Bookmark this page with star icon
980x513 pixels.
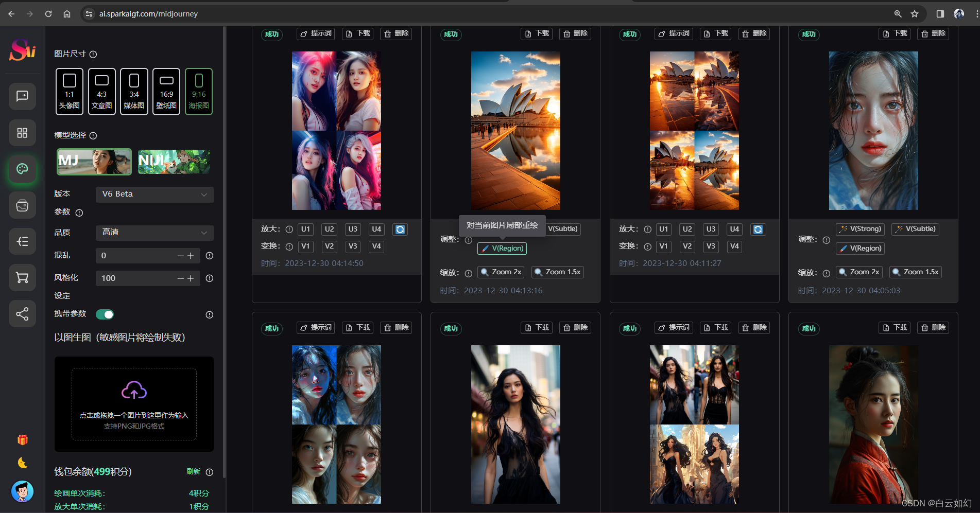pyautogui.click(x=915, y=14)
